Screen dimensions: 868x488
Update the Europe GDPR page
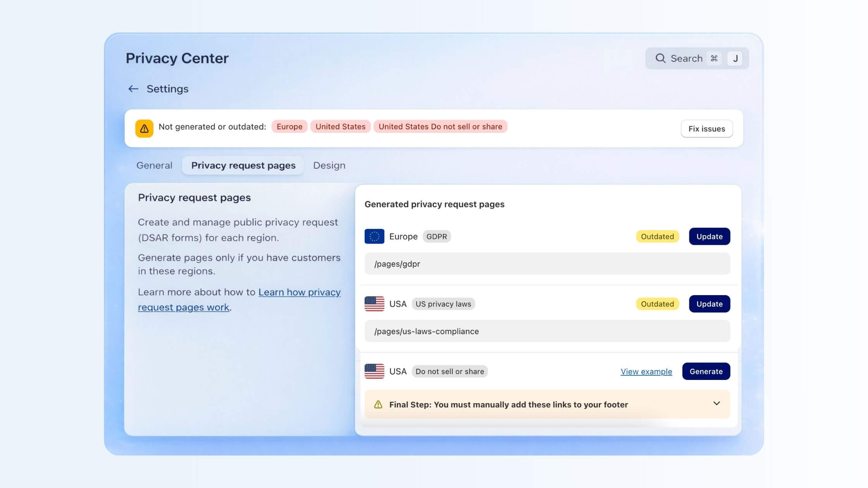(709, 236)
